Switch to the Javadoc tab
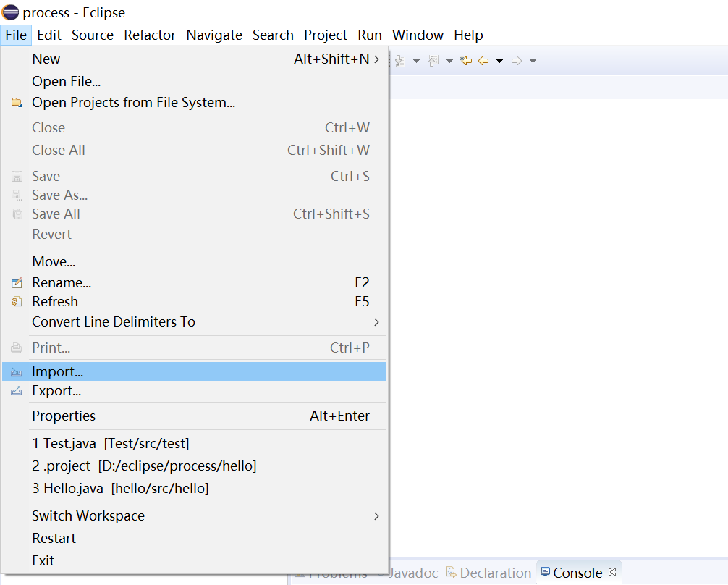728x585 pixels. click(413, 573)
